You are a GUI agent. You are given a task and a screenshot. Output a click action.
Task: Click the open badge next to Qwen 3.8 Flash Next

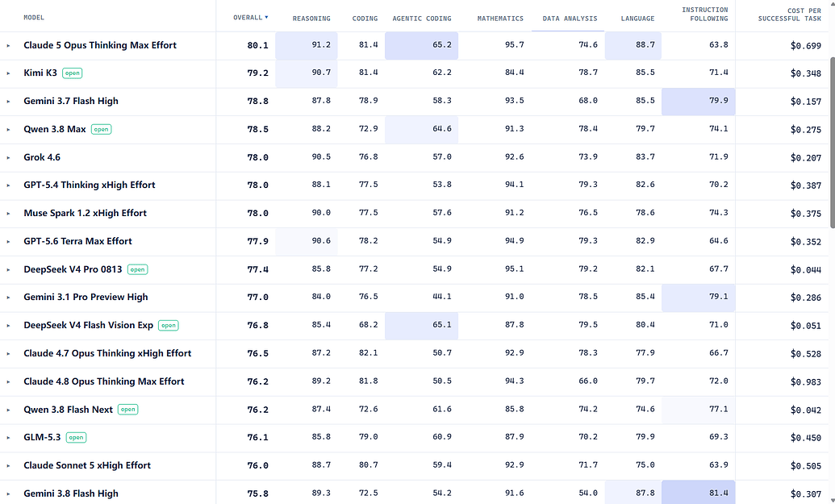127,410
